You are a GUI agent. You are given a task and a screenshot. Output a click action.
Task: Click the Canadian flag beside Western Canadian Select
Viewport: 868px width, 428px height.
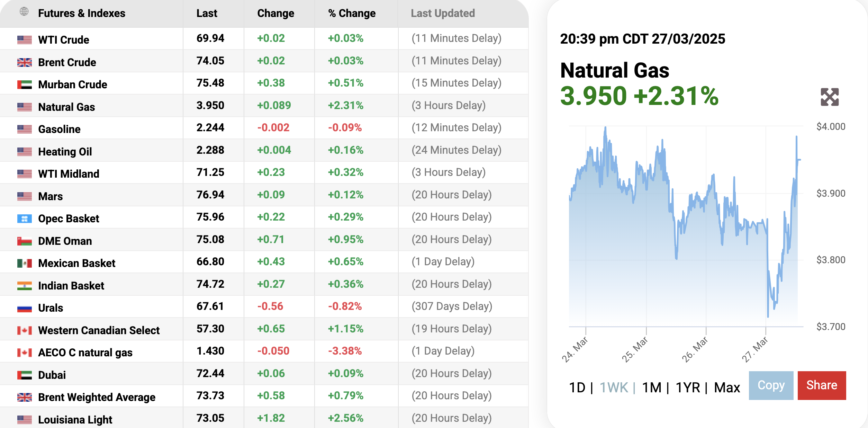click(x=24, y=330)
